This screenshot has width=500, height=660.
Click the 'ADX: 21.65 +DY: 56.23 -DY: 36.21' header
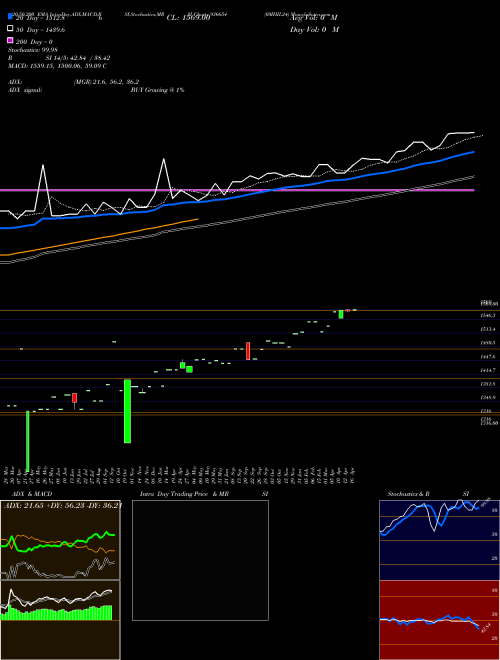[63, 506]
